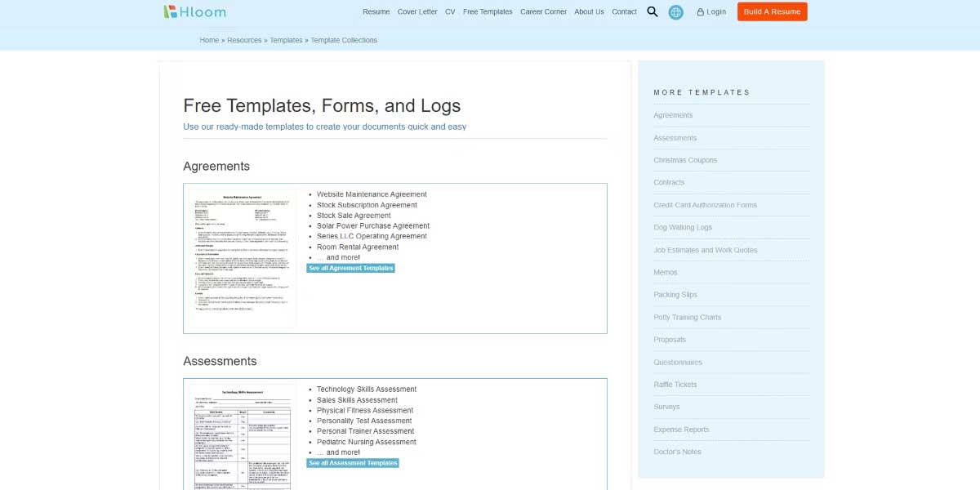Open the Resume menu item

[376, 12]
